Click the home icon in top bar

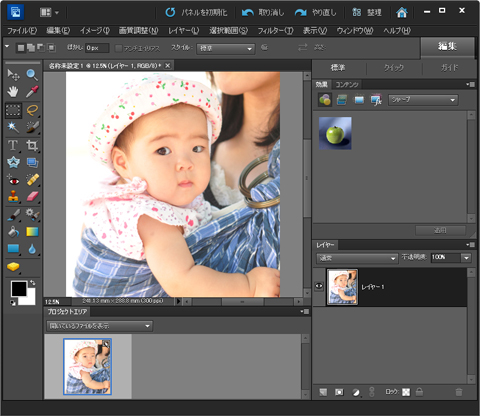(402, 13)
